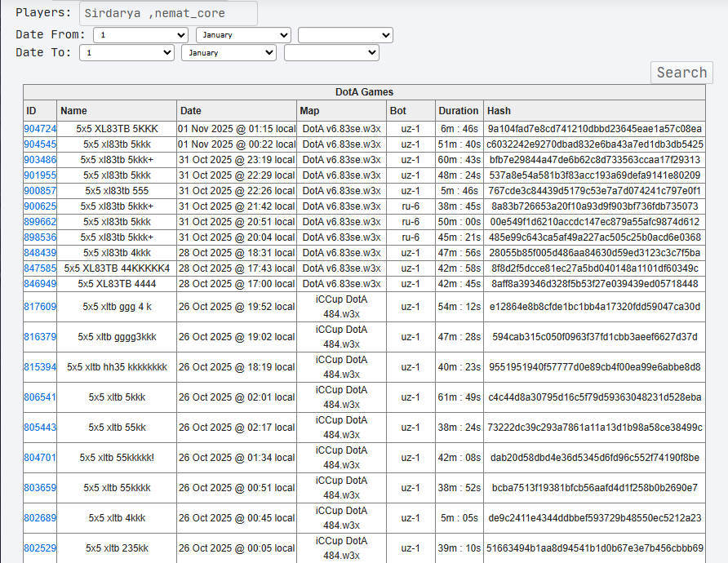This screenshot has height=563, width=728.
Task: Open game ID 803659
Action: click(x=40, y=488)
